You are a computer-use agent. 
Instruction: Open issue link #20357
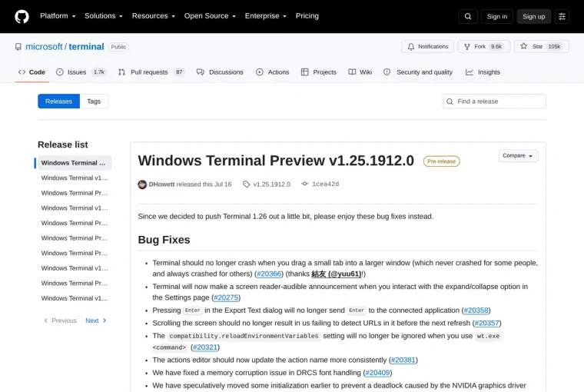click(x=486, y=323)
